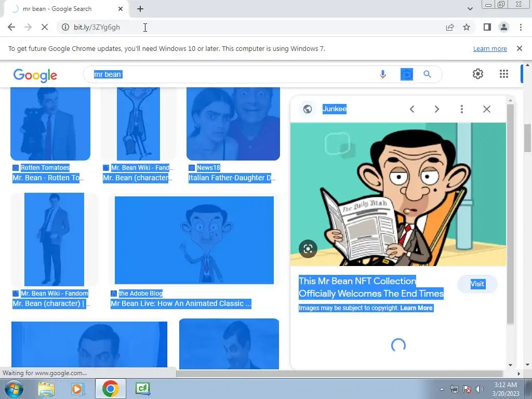
Task: Click the preview panel scrollbar
Action: [510, 214]
